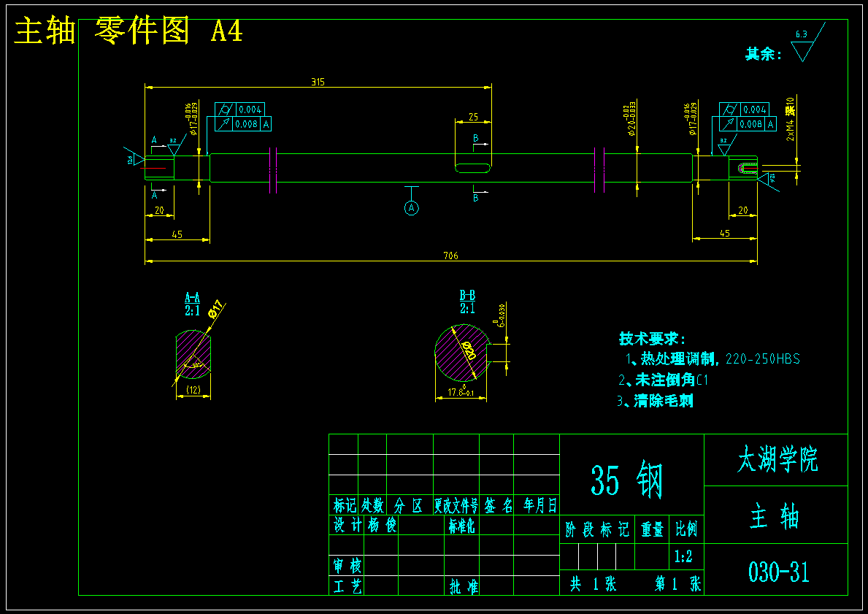This screenshot has width=868, height=614.
Task: Select the yellow title text 主轴 零件图 A4
Action: pos(128,31)
